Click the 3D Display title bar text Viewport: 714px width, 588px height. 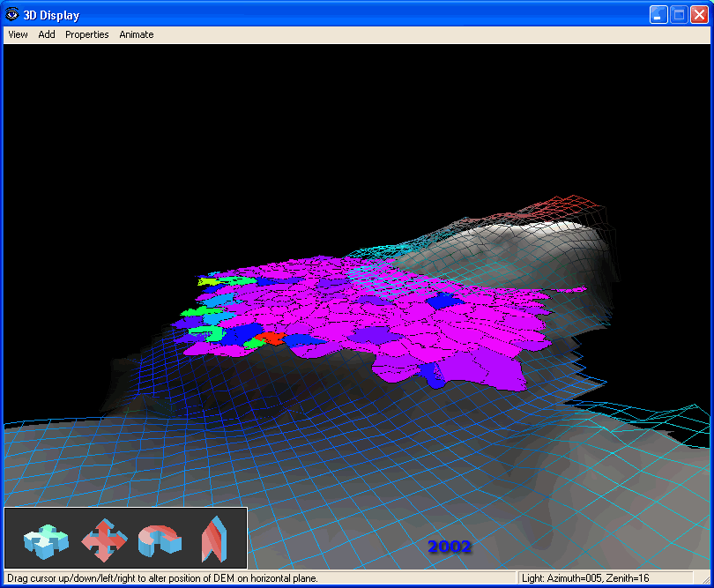point(51,15)
